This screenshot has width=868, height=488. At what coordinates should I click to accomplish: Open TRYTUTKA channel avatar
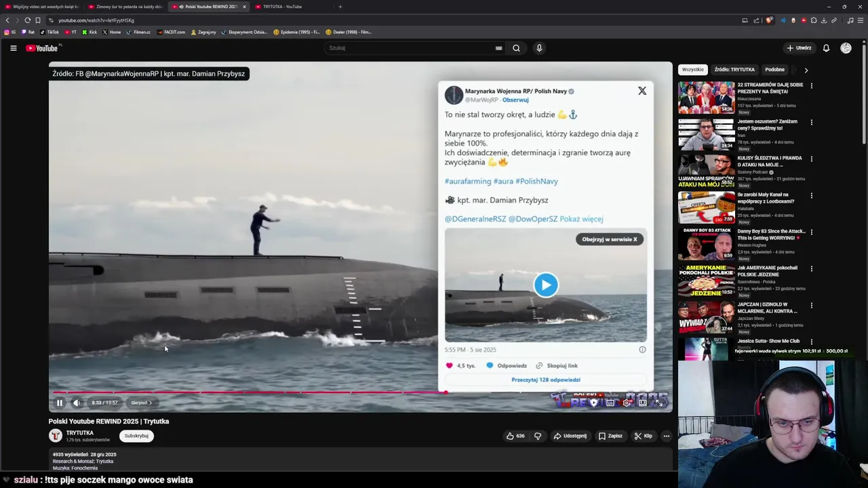(56, 436)
